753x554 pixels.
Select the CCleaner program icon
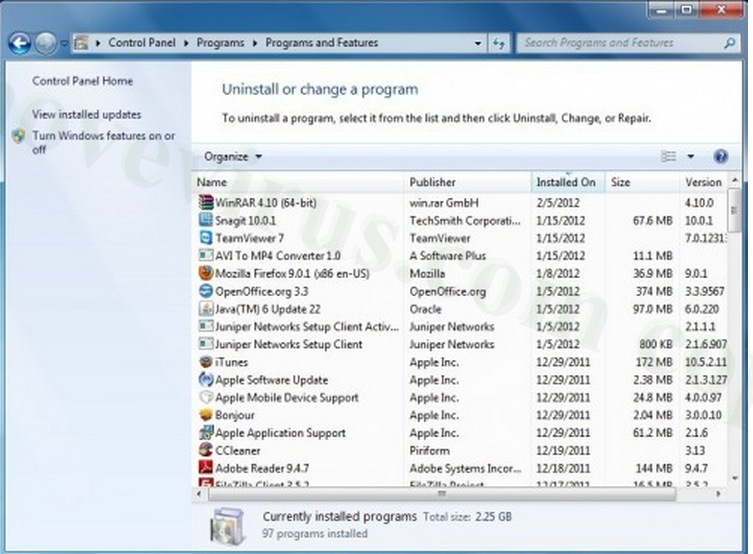206,451
